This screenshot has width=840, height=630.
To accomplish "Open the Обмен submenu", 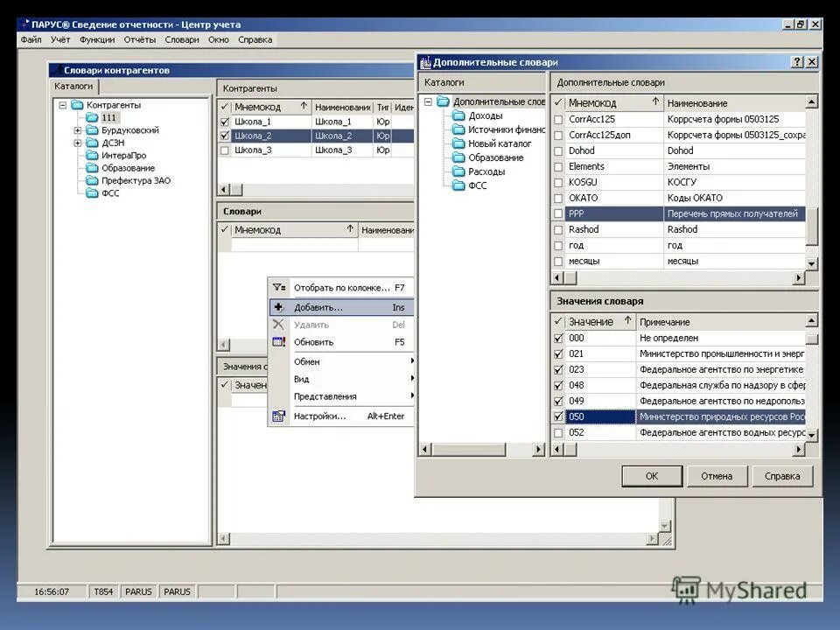I will 341,361.
